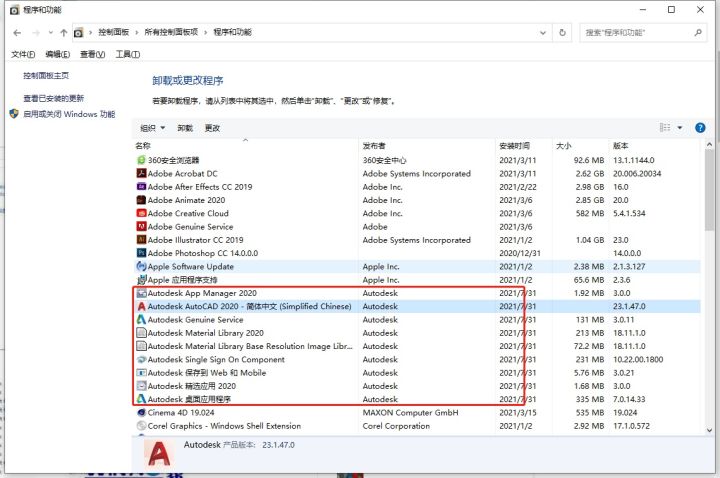Open the view options dropdown arrow
Viewport: 720px width, 478px height.
click(680, 128)
